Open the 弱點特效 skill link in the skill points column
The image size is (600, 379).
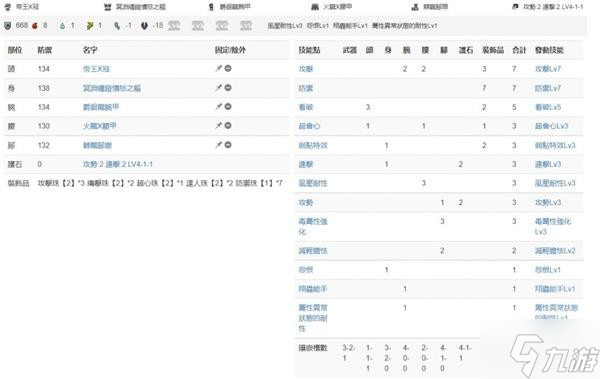click(313, 145)
